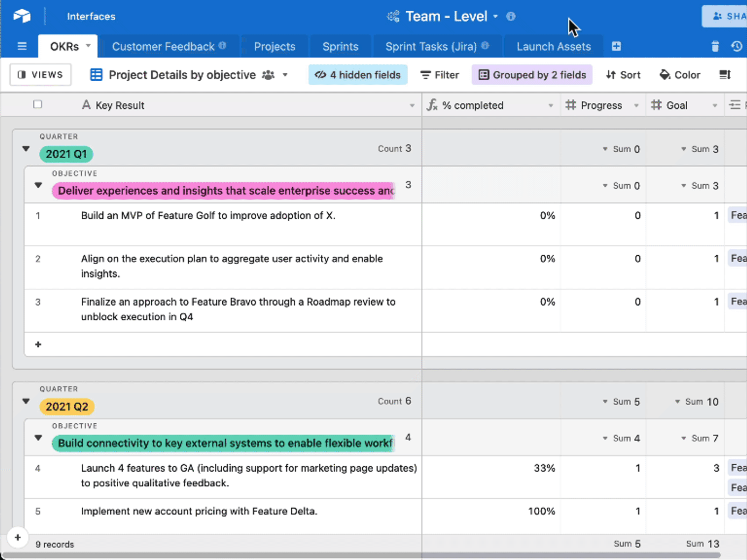The width and height of the screenshot is (747, 560).
Task: Collapse the 2021 Q2 quarter group
Action: 26,401
